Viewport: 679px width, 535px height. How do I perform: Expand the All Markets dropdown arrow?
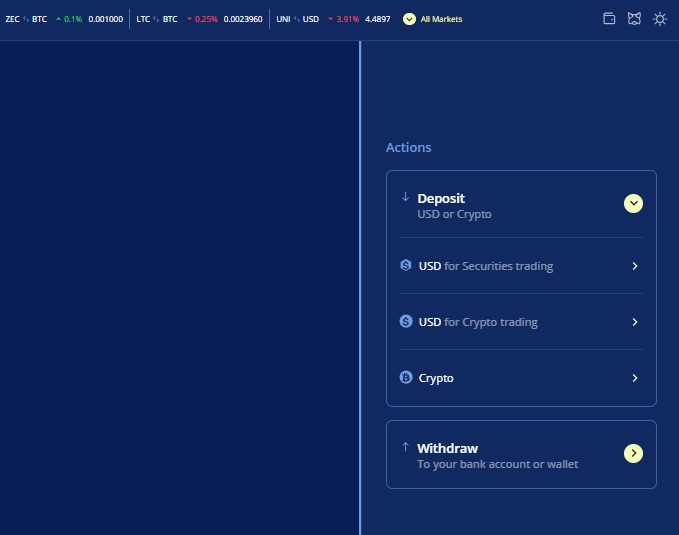point(409,19)
